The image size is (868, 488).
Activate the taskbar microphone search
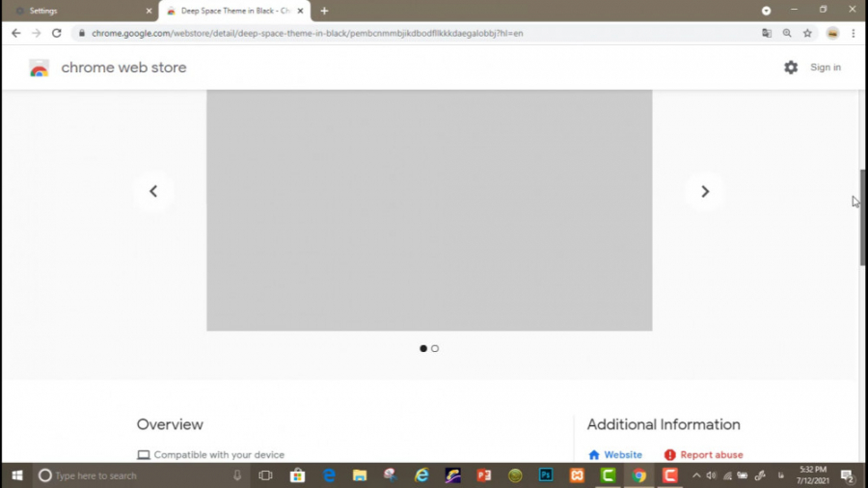tap(237, 475)
